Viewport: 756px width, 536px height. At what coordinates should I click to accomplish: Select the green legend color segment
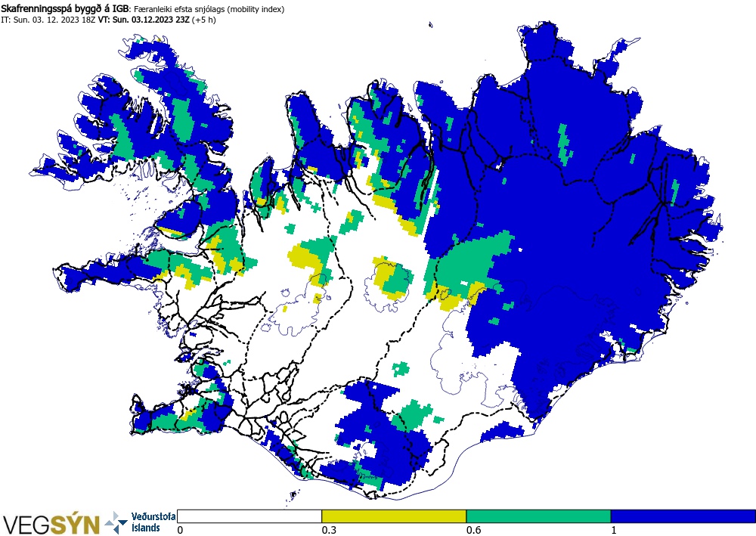point(538,516)
